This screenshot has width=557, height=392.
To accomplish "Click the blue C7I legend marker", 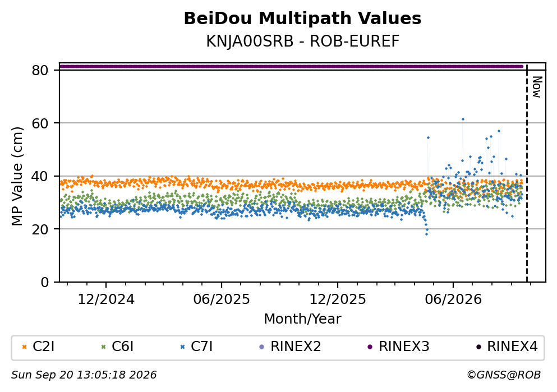I will coord(183,347).
